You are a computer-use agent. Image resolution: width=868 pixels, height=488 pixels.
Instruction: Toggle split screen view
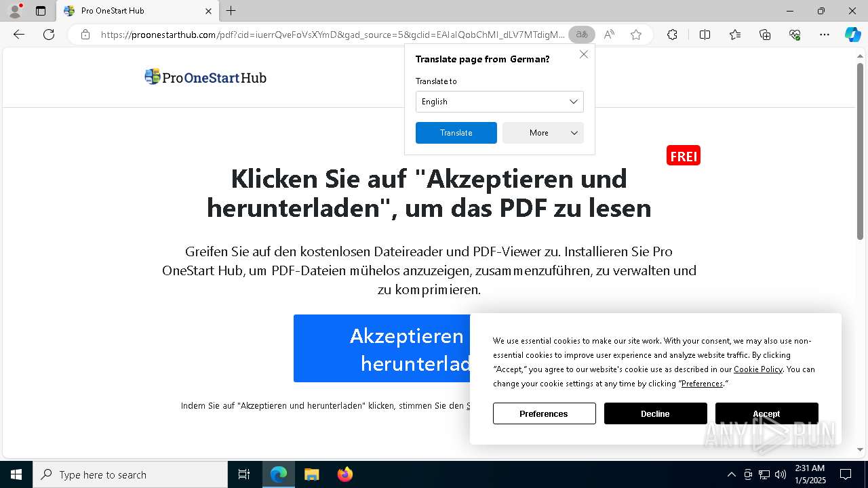[x=705, y=35]
